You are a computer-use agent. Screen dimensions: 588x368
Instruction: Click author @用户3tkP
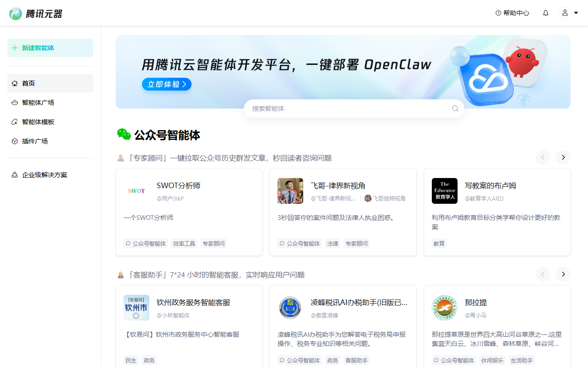(x=170, y=199)
